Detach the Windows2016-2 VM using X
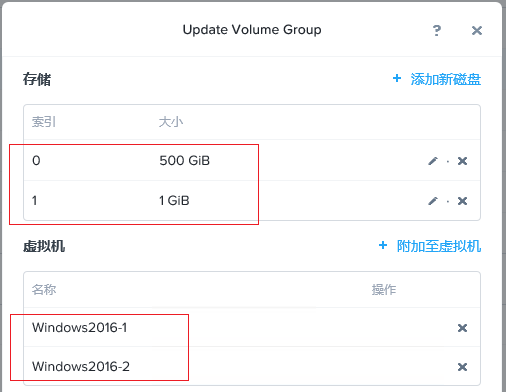This screenshot has width=506, height=392. click(x=462, y=367)
